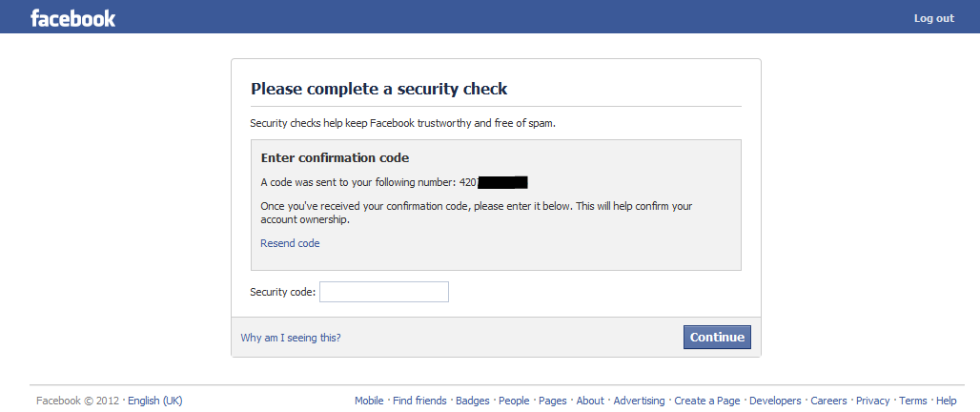Viewport: 980px width, 412px height.
Task: Open the About footer link
Action: tap(590, 401)
